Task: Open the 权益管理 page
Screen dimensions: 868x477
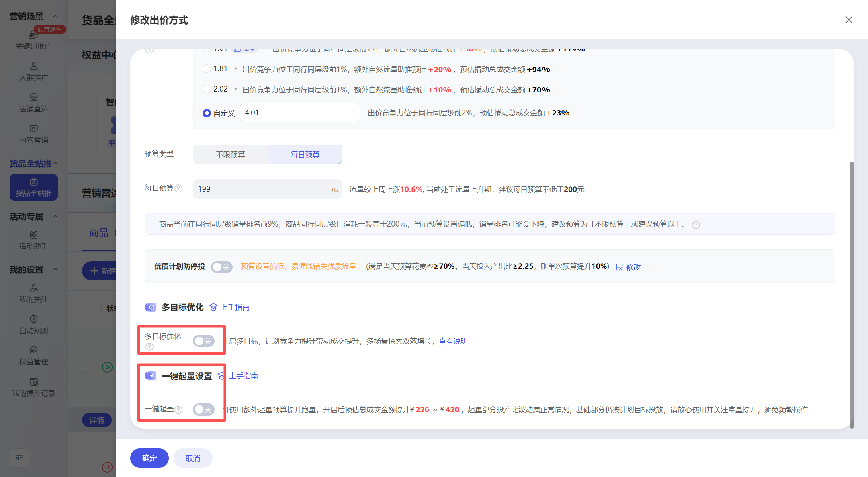Action: pos(33,355)
